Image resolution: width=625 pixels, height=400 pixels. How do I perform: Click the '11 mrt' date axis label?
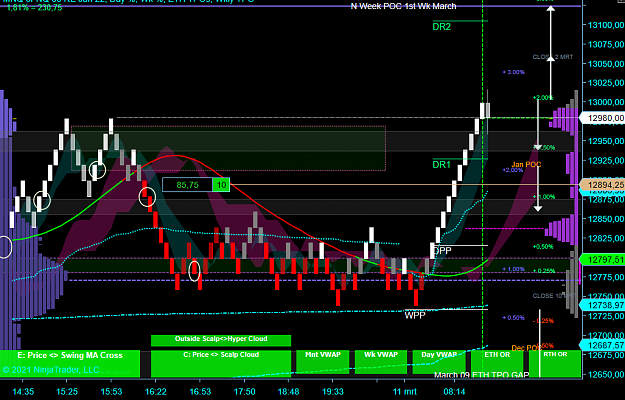pyautogui.click(x=404, y=392)
